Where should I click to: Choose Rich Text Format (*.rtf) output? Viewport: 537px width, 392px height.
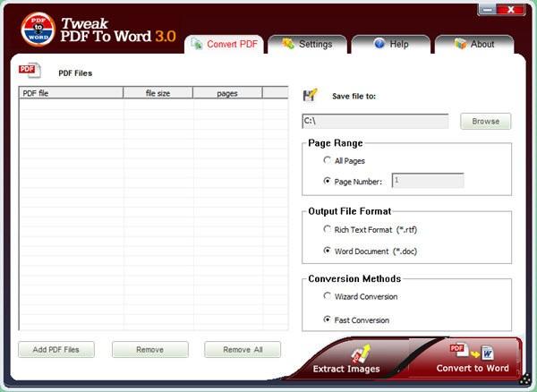tap(328, 230)
